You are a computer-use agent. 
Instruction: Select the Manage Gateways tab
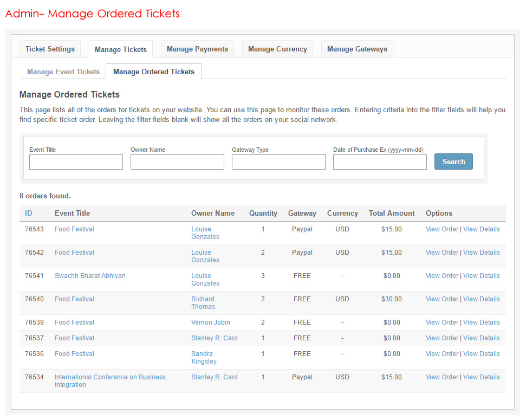tap(357, 49)
